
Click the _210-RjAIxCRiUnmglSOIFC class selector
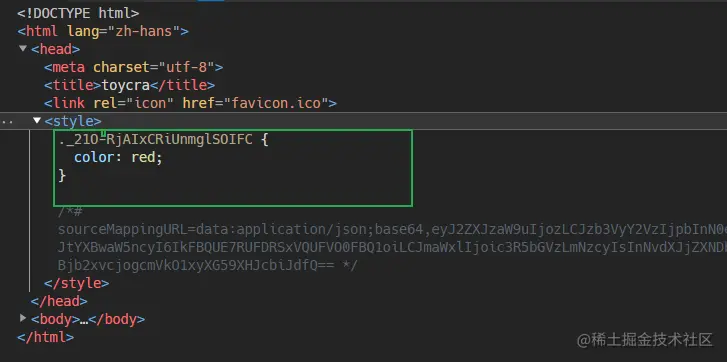tap(156, 139)
